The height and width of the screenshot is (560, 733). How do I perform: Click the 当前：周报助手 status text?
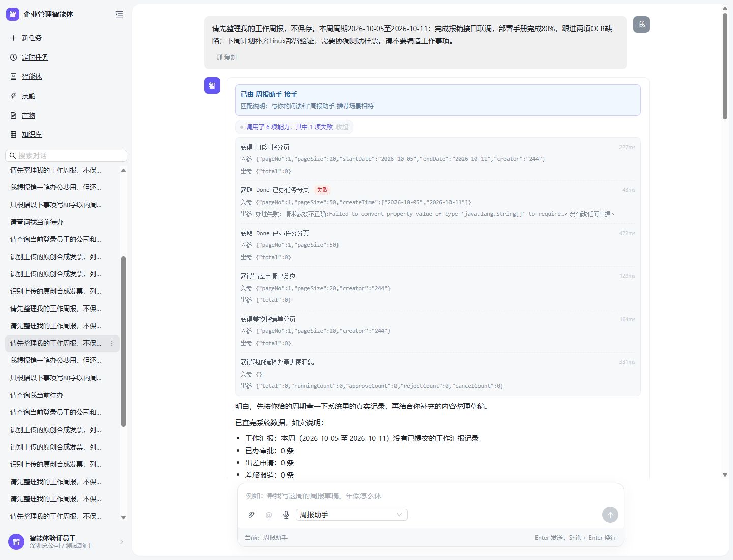(x=266, y=538)
